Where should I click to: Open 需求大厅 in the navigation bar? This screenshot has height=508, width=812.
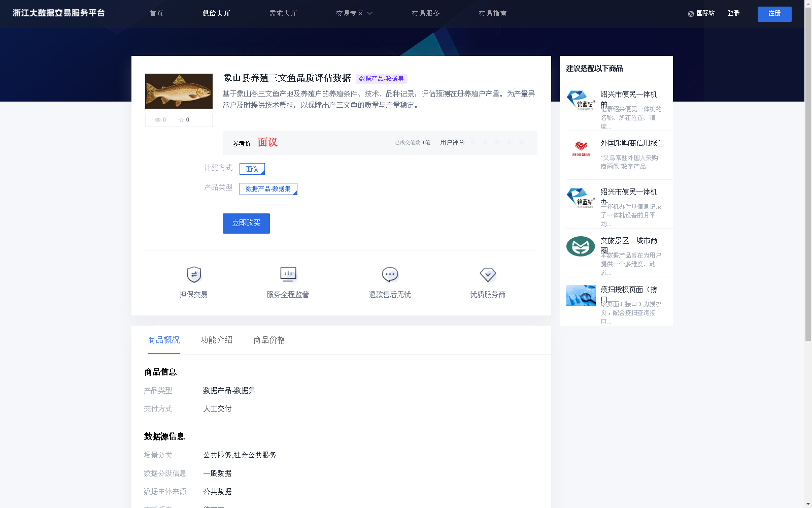pos(283,13)
